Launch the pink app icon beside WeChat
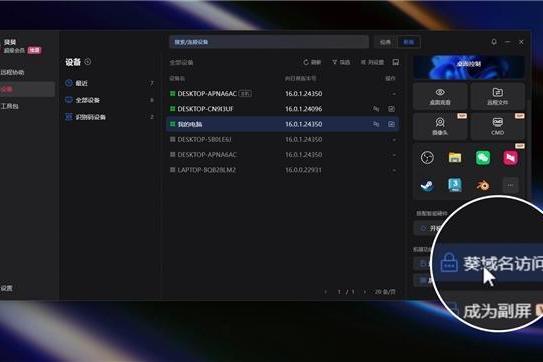Image resolution: width=543 pixels, height=362 pixels. (510, 158)
